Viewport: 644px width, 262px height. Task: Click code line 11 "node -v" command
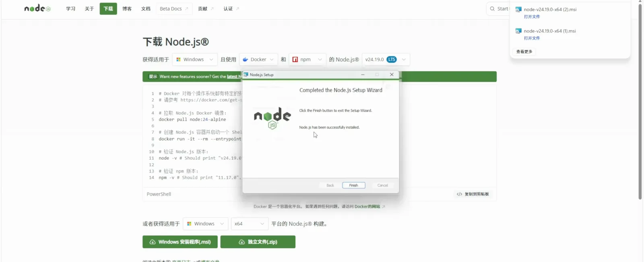[200, 158]
